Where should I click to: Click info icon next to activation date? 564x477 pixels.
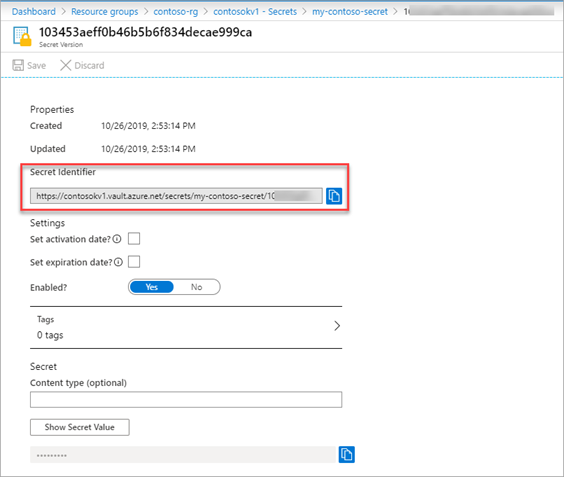coord(117,239)
